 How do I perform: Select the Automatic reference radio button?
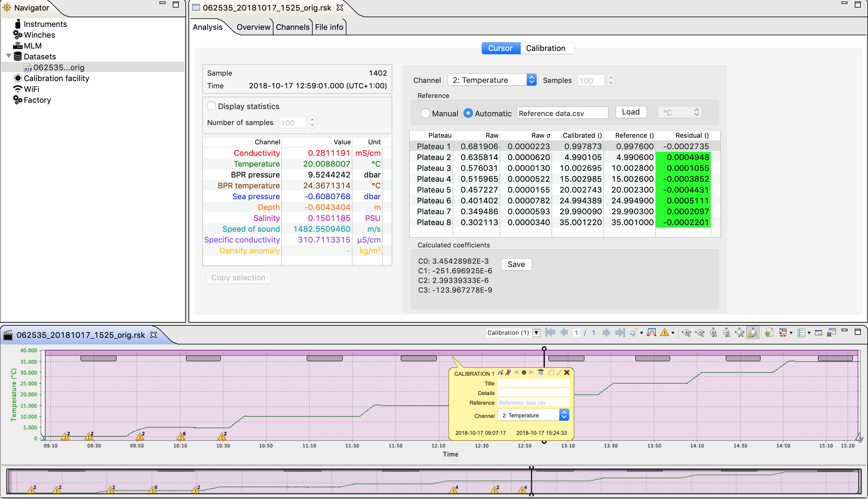pos(468,113)
